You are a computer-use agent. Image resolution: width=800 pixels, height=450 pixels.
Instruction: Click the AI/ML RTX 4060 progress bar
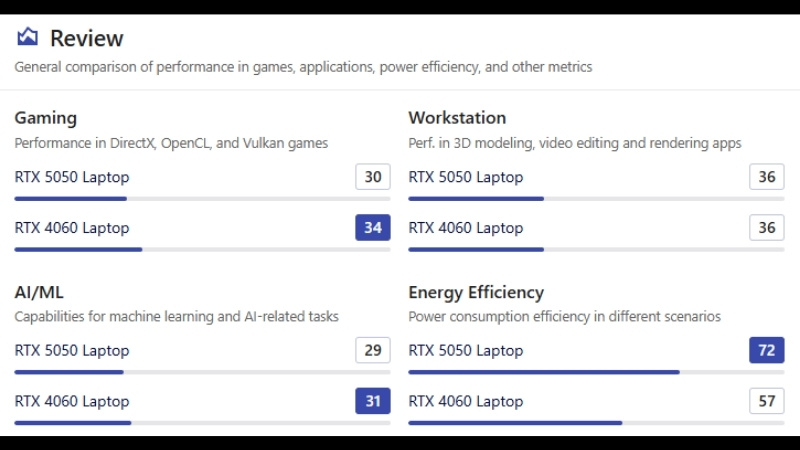tap(203, 423)
